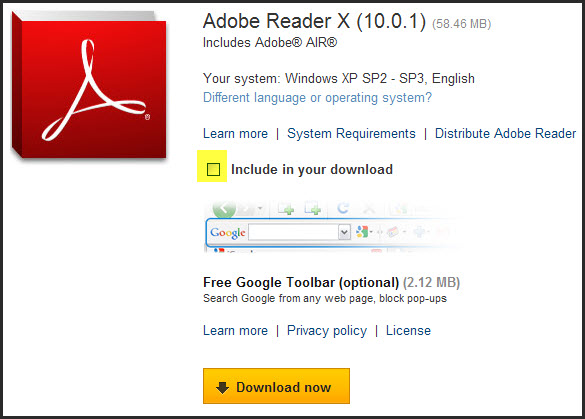The height and width of the screenshot is (419, 585).
Task: Check the Include in your download box
Action: point(213,169)
